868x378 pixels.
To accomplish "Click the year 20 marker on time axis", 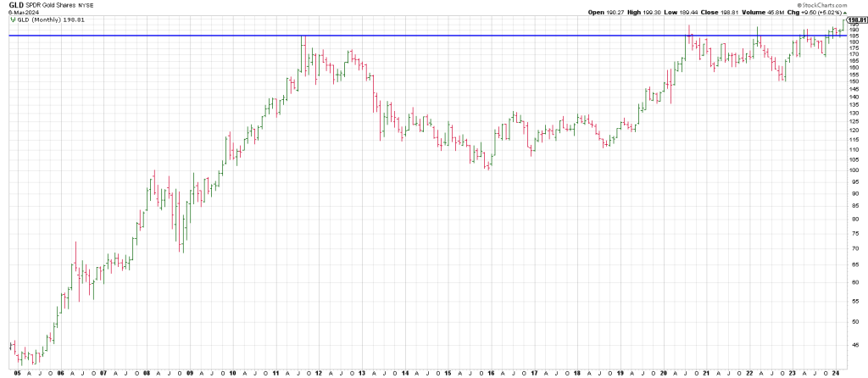I will 663,372.
